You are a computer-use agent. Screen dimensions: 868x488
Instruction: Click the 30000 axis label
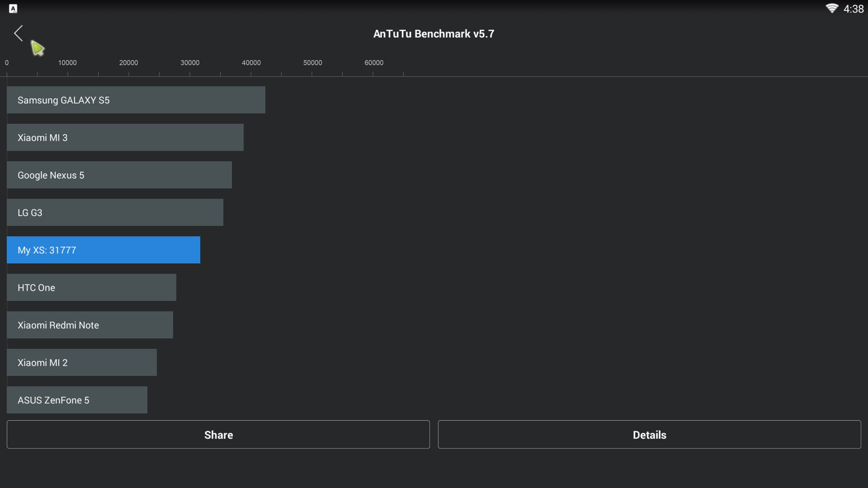[190, 62]
